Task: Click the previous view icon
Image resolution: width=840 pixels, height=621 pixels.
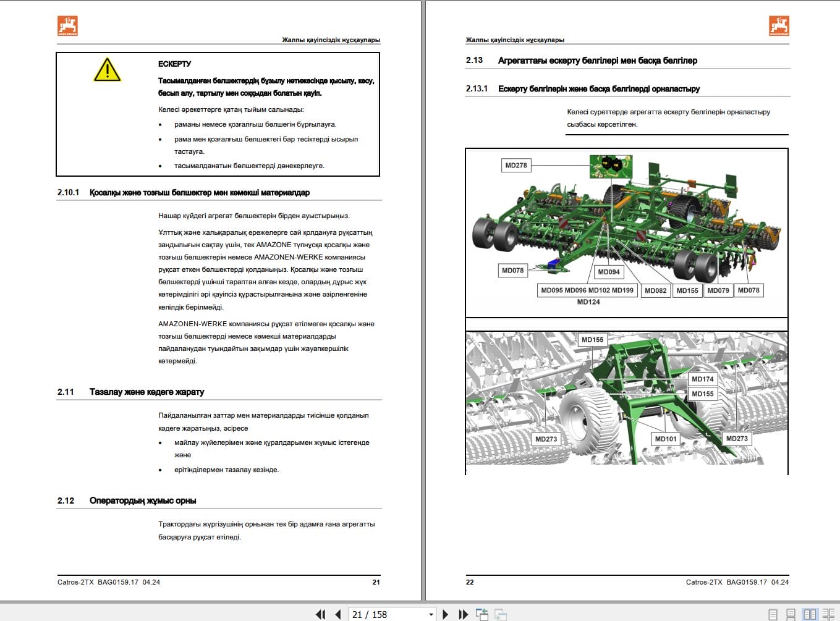Action: [x=482, y=614]
